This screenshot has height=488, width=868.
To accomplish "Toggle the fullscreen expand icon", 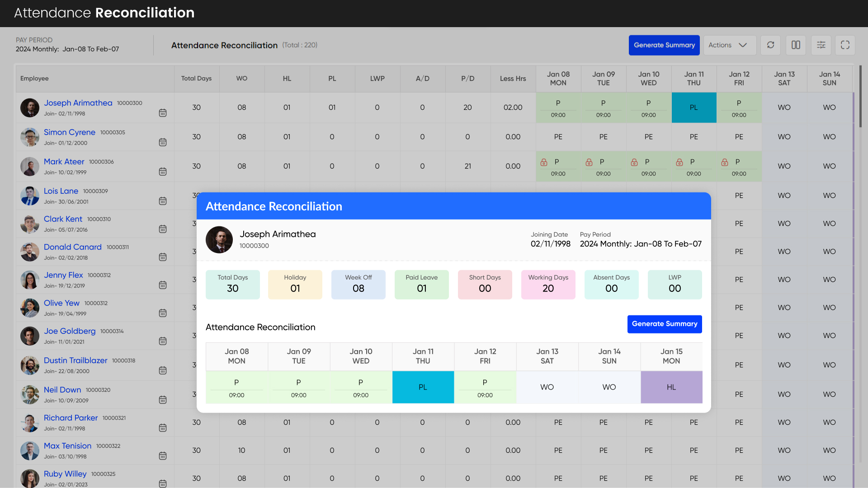I will tap(845, 45).
